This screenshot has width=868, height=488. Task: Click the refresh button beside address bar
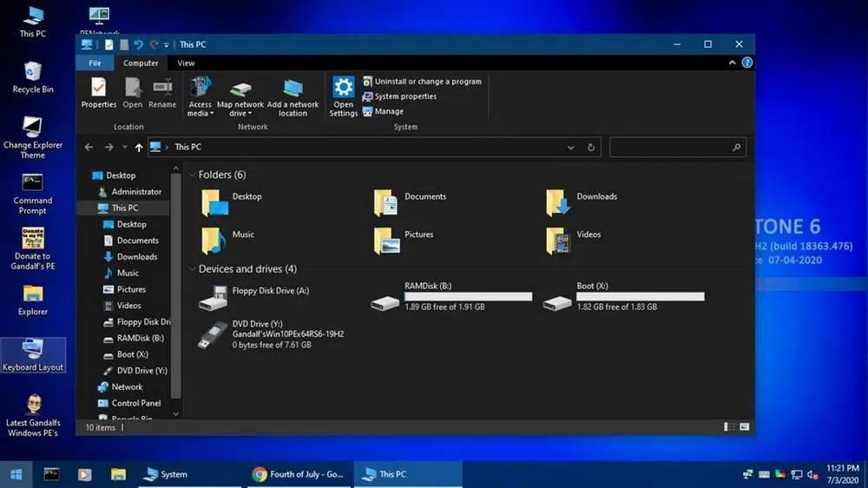pos(590,148)
